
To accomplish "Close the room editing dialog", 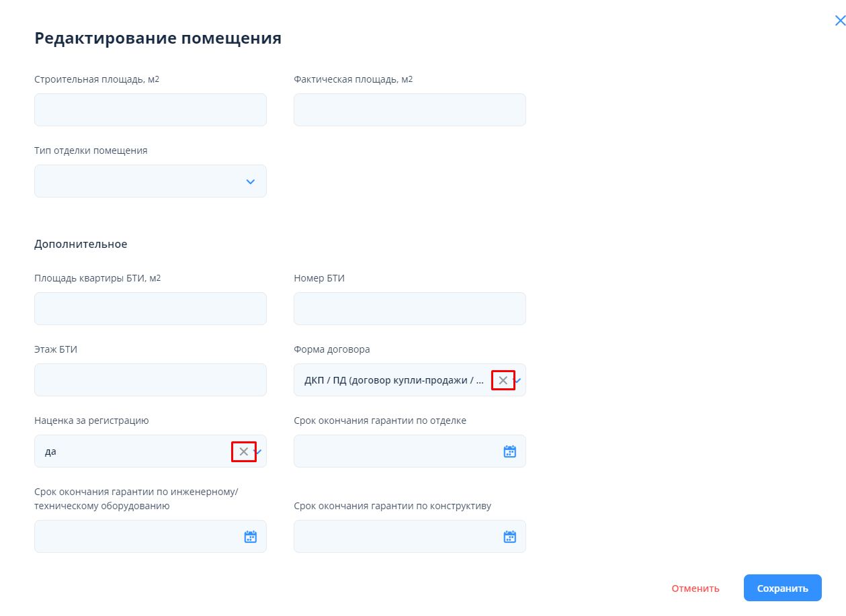I will pos(839,21).
